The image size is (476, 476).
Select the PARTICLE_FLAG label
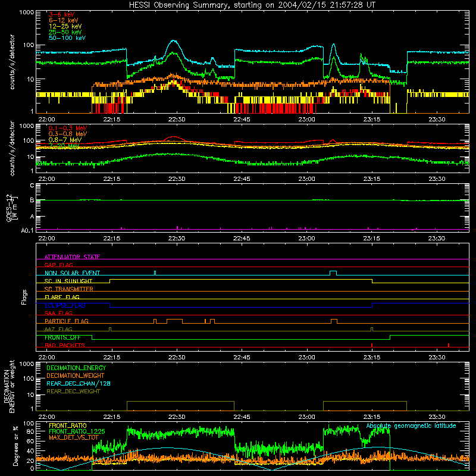pyautogui.click(x=67, y=321)
